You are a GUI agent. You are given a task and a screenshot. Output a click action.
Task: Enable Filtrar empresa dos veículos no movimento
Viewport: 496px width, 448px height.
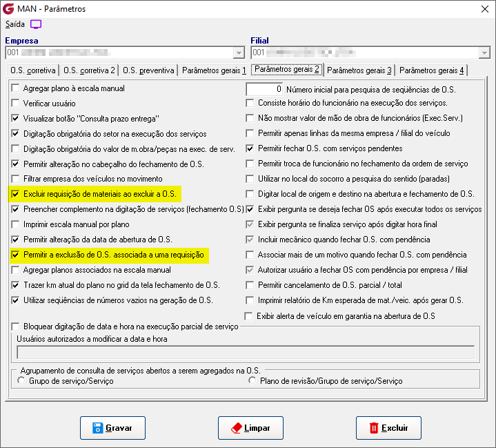(15, 179)
